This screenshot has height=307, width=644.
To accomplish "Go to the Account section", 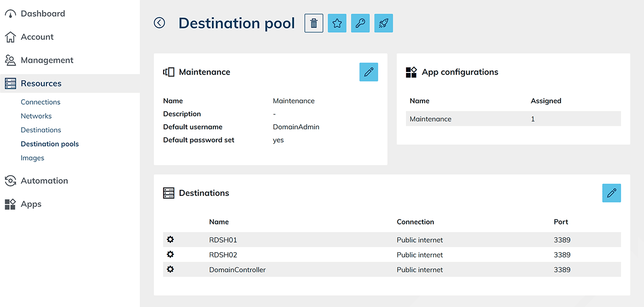I will 37,37.
